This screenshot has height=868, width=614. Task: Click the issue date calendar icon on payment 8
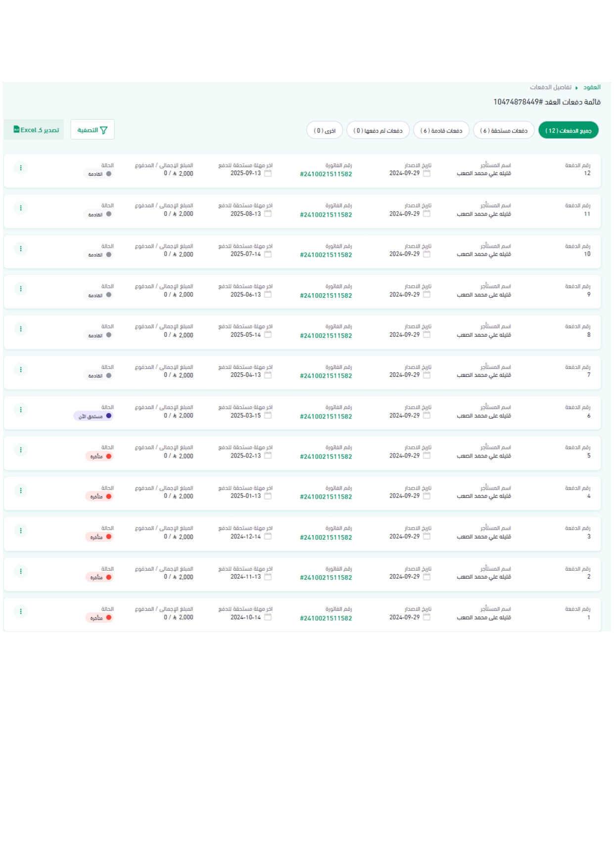click(x=426, y=335)
